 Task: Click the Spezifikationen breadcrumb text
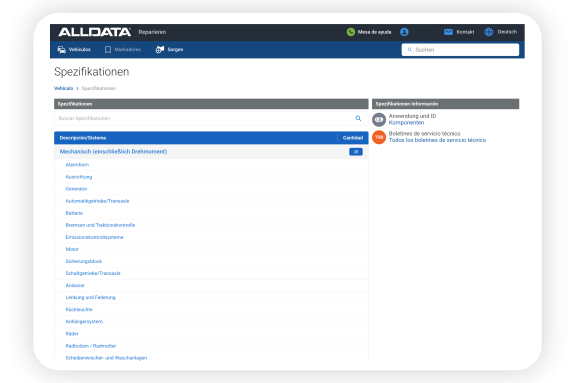pos(99,88)
